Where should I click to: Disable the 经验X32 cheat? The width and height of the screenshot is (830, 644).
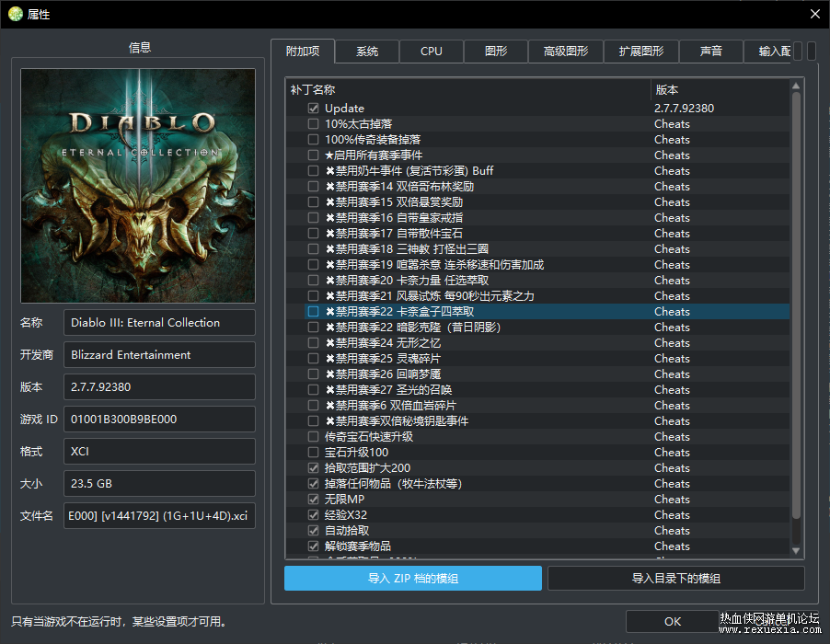(x=314, y=514)
